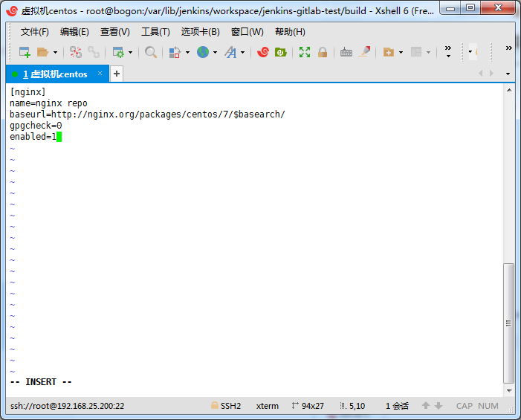The image size is (521, 420).
Task: Expand the far-right toolbar overflow chevron
Action: pos(508,48)
